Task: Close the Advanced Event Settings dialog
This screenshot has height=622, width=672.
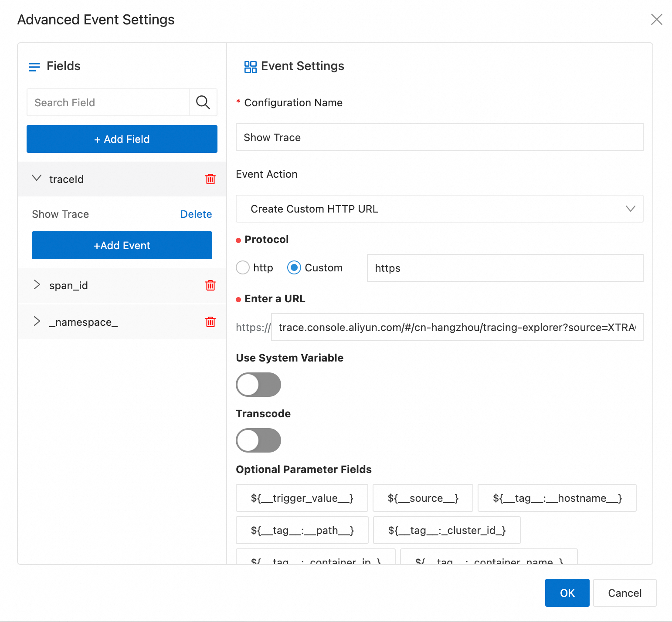Action: pos(656,20)
